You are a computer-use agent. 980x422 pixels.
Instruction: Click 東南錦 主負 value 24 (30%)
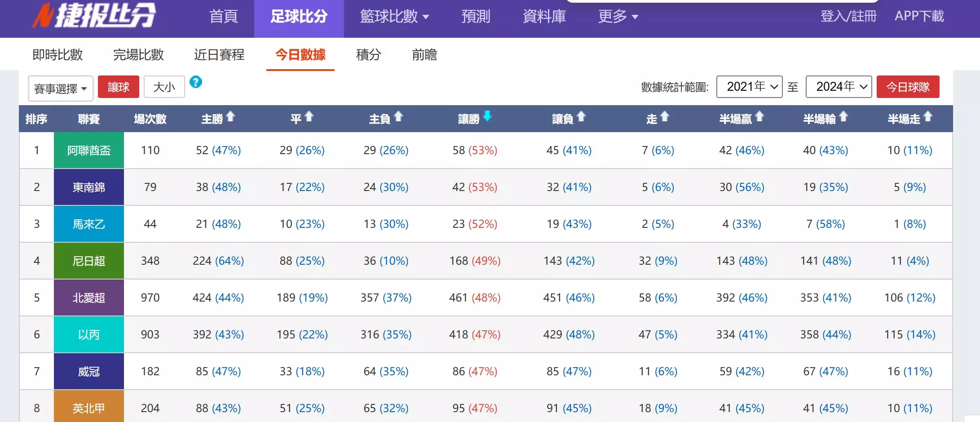[386, 187]
